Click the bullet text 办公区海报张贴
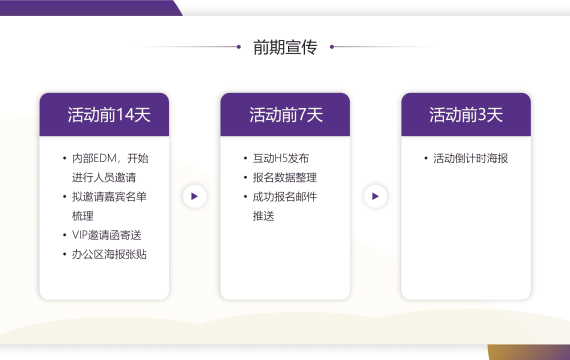 pos(109,255)
